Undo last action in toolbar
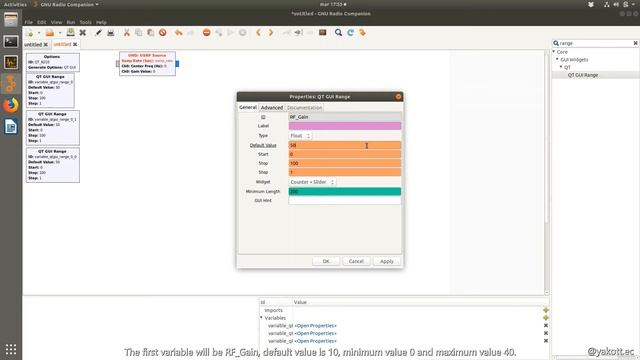640x360 pixels. pyautogui.click(x=178, y=33)
